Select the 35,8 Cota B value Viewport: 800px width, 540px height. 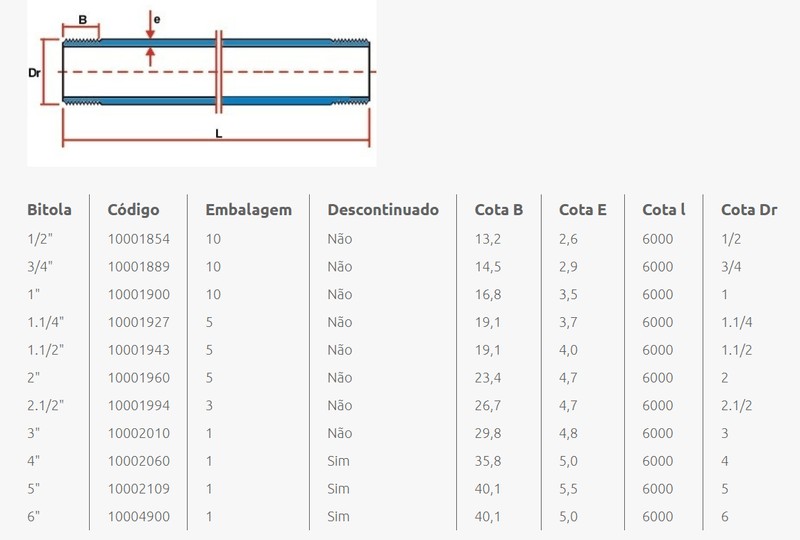click(488, 461)
